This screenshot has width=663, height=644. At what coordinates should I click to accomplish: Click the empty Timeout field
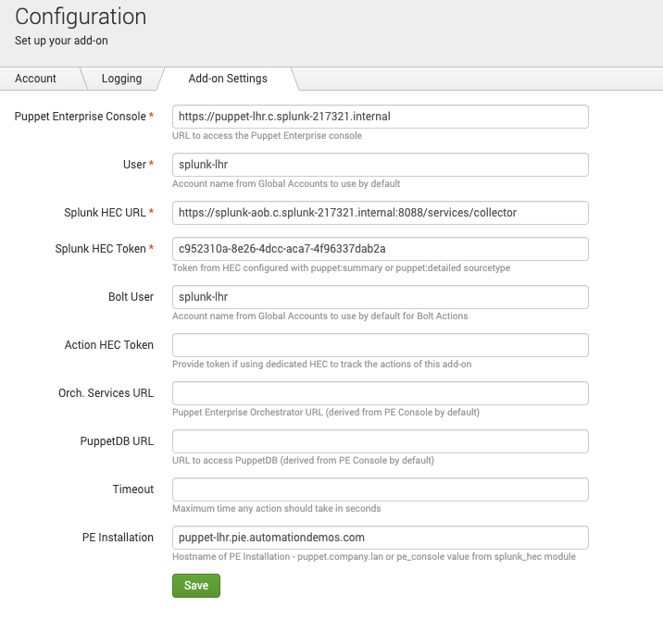pos(381,489)
